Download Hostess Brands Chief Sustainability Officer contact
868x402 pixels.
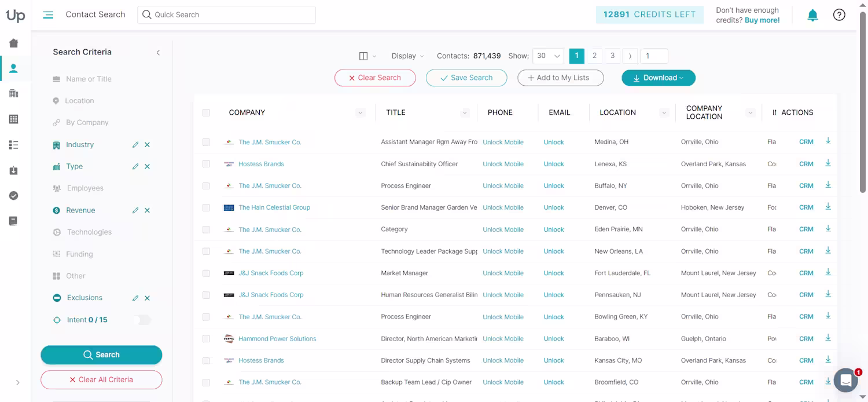[x=828, y=163]
